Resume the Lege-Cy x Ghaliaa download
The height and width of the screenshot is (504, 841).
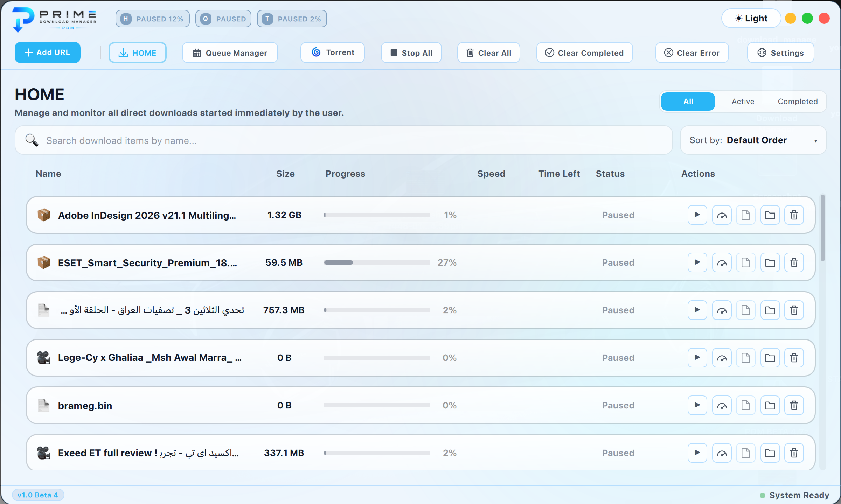[x=697, y=358]
